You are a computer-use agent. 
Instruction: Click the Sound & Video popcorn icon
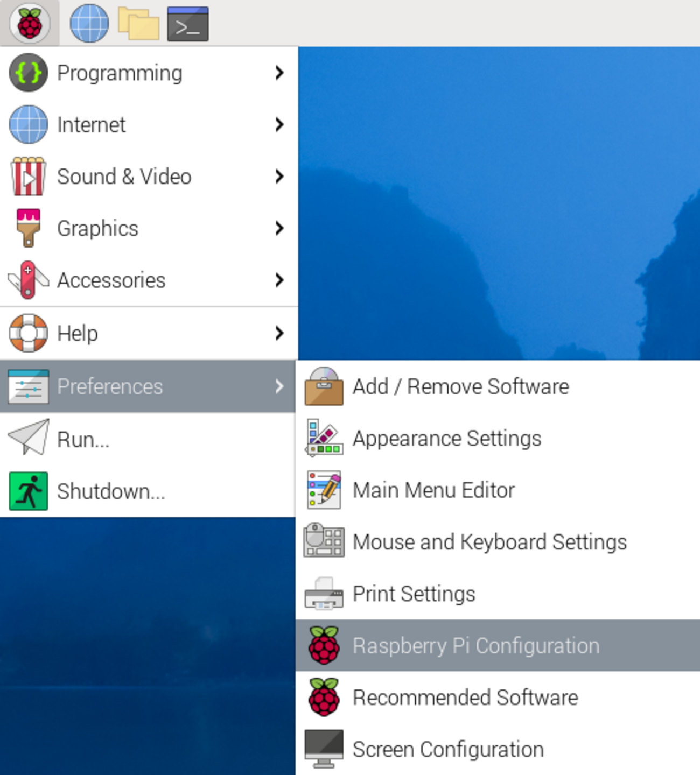tap(29, 176)
